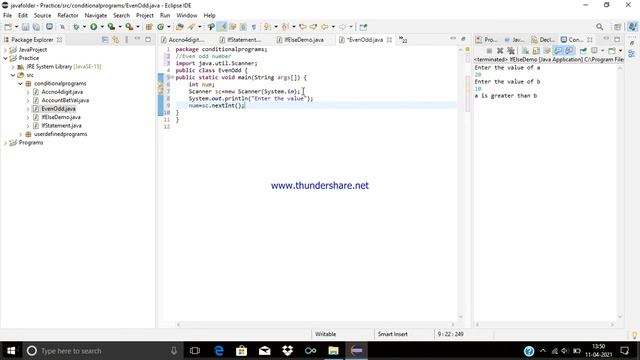Viewport: 640px width, 360px height.
Task: Toggle Show Console on Standard Out
Action: tap(558, 51)
